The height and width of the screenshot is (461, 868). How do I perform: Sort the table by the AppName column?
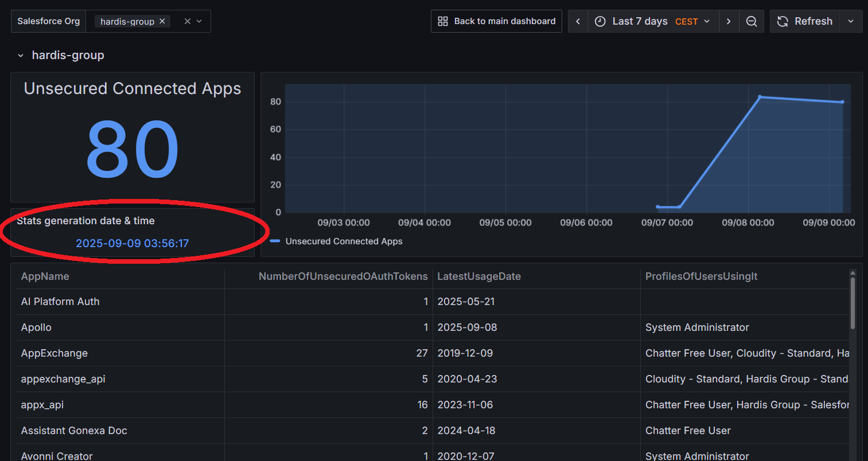(x=45, y=276)
